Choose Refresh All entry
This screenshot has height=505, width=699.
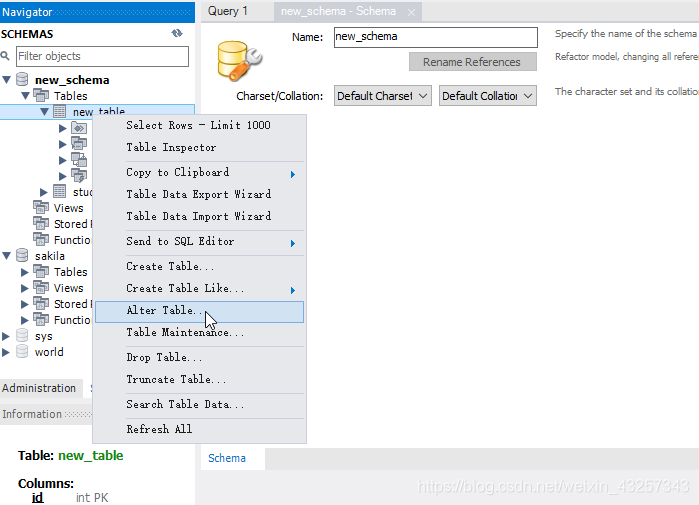[x=199, y=430]
